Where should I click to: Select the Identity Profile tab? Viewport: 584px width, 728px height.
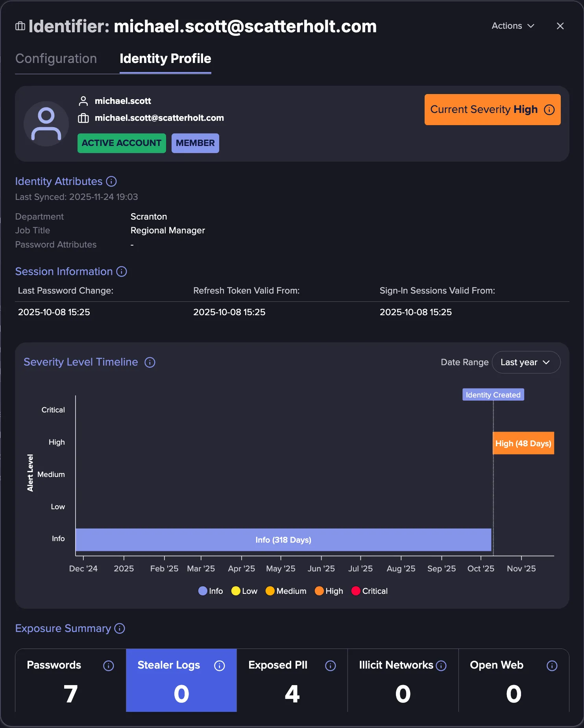165,59
